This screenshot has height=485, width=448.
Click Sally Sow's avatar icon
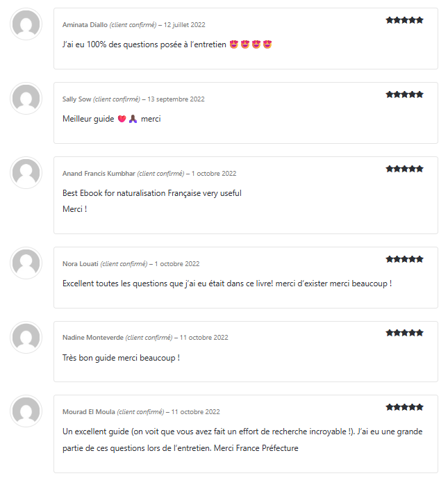26,99
